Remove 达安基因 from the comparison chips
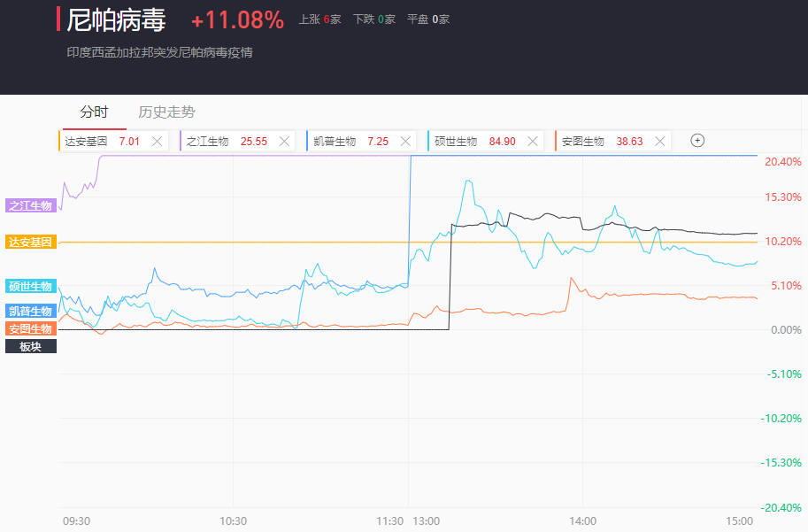This screenshot has width=808, height=532. click(x=157, y=141)
